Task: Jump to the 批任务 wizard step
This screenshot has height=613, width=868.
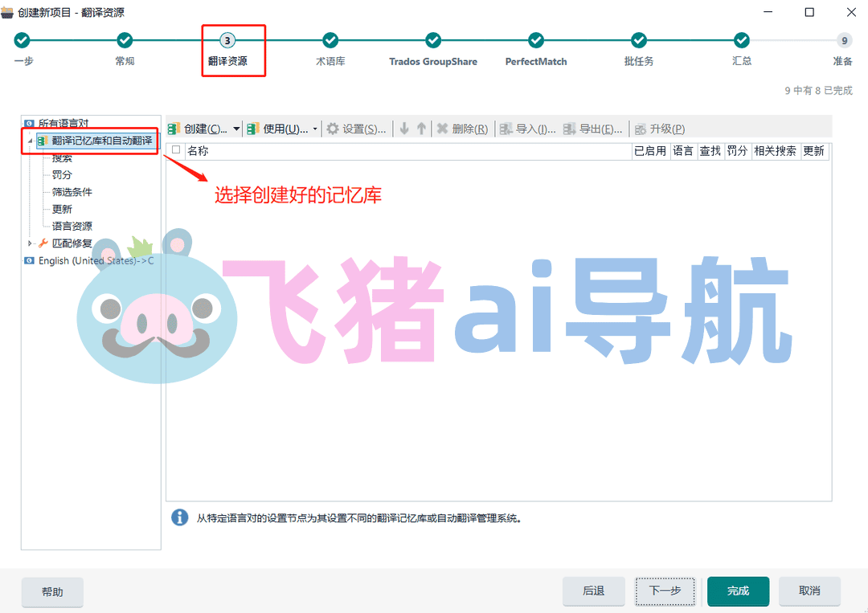Action: 639,40
